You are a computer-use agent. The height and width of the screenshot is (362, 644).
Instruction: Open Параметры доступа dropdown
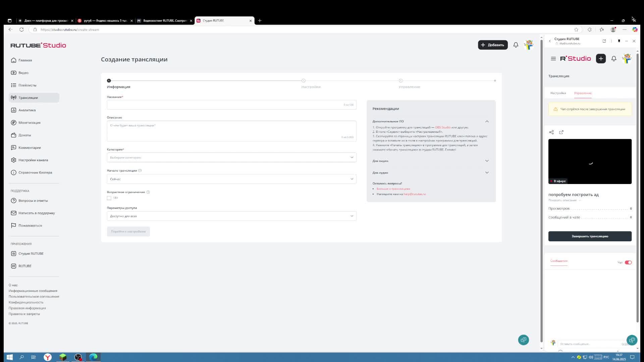(x=232, y=216)
